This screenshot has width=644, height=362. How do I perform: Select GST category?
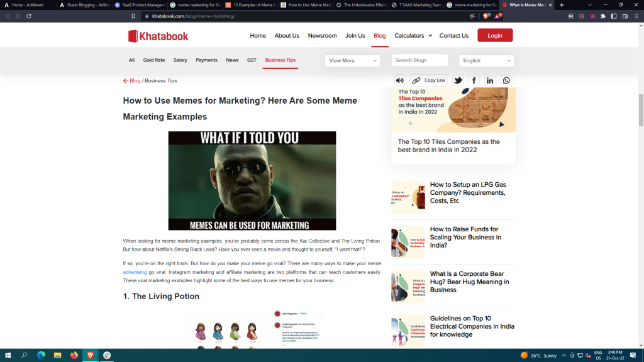point(252,60)
